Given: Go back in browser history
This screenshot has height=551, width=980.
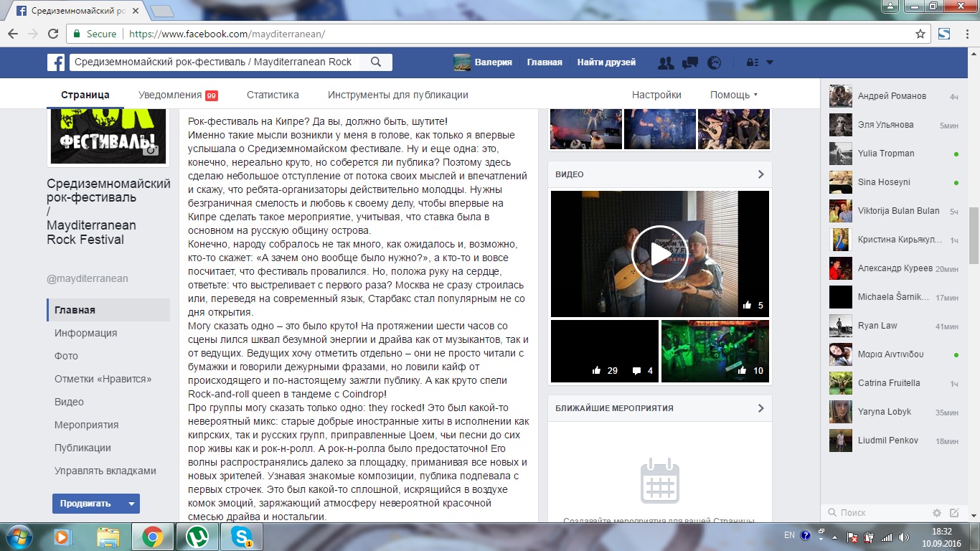Looking at the screenshot, I should coord(13,34).
